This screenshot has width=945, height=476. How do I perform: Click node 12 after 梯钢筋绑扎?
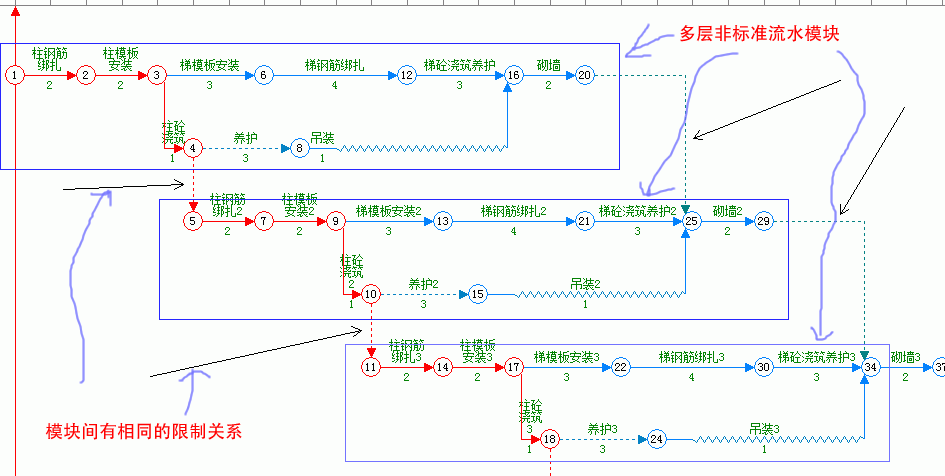pyautogui.click(x=406, y=75)
